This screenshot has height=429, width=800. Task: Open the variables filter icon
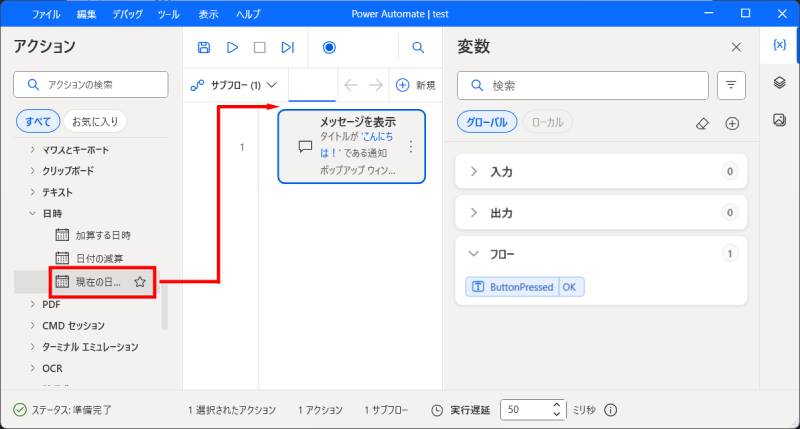(731, 85)
